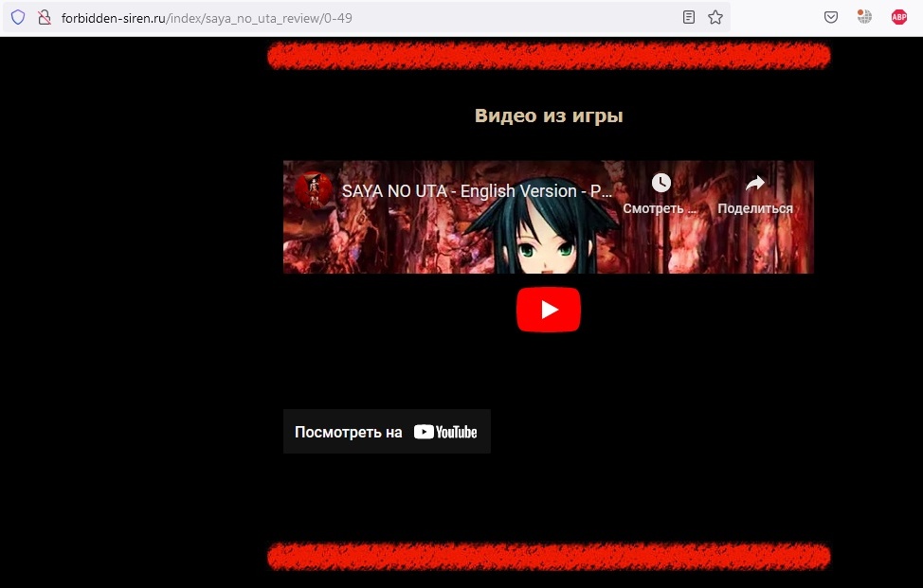Open the Adblock Plus ABP extension icon
This screenshot has height=588, width=923.
pos(899,17)
